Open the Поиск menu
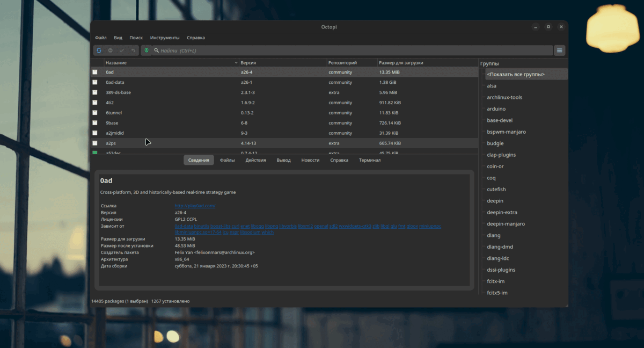This screenshot has height=348, width=644. (x=136, y=38)
